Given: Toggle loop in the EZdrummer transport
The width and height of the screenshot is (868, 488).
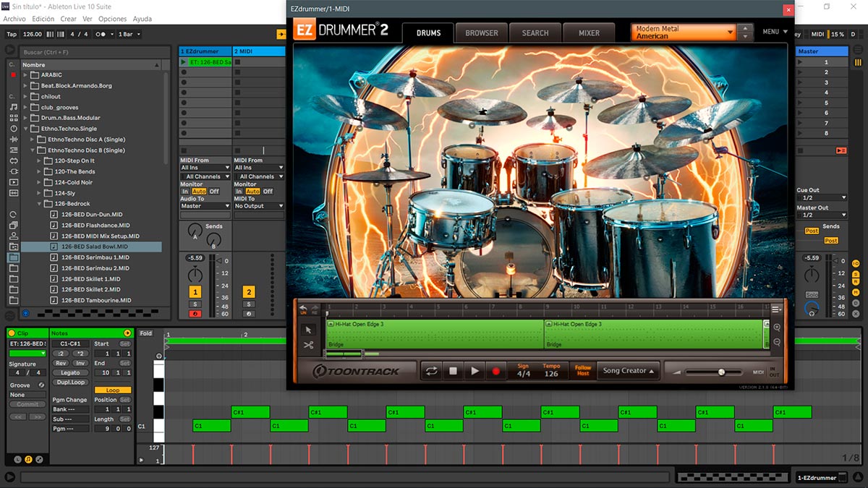Looking at the screenshot, I should pos(432,371).
